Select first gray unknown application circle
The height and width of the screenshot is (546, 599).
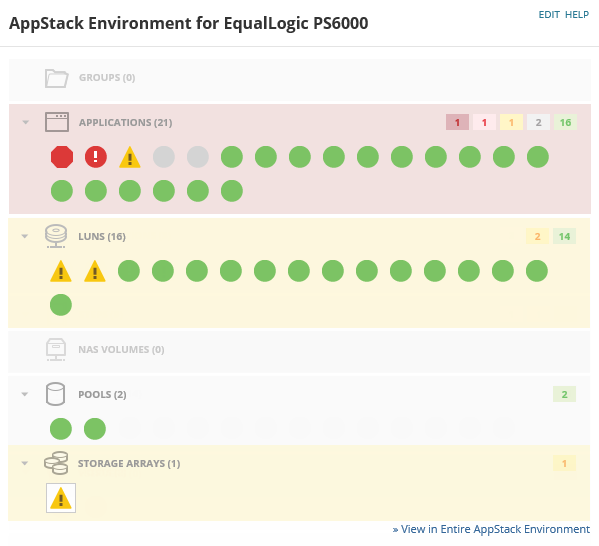pyautogui.click(x=164, y=157)
